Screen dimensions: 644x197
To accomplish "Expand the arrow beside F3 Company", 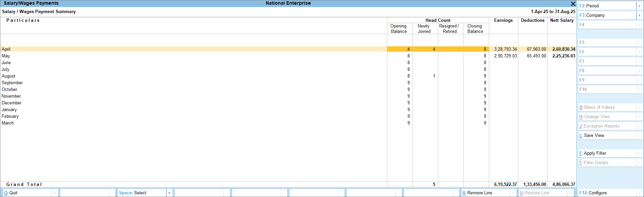I will click(x=639, y=15).
